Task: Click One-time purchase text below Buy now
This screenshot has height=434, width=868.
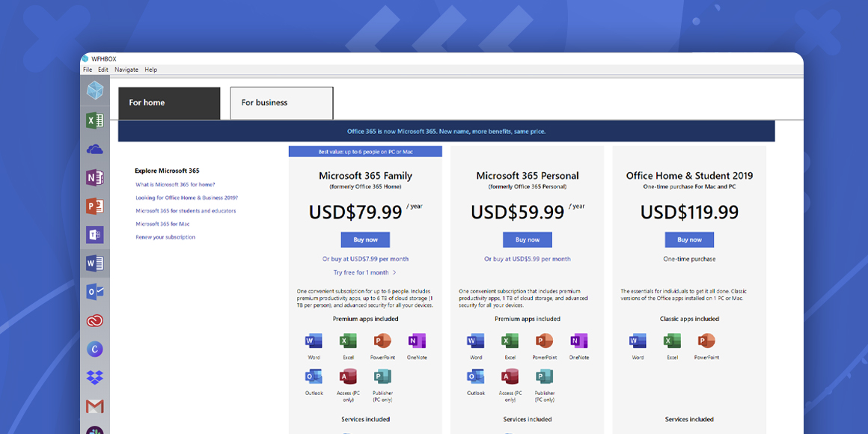Action: click(x=689, y=259)
